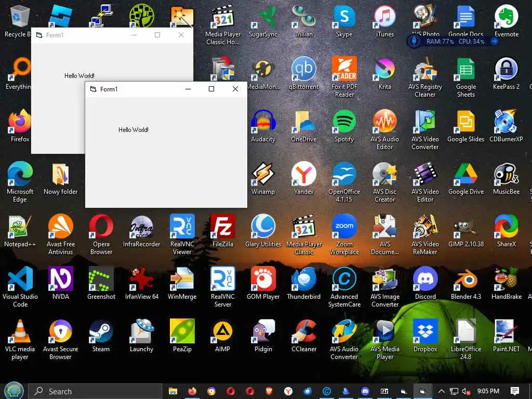The image size is (532, 399).
Task: Open the Discord desktop shortcut
Action: (x=425, y=283)
